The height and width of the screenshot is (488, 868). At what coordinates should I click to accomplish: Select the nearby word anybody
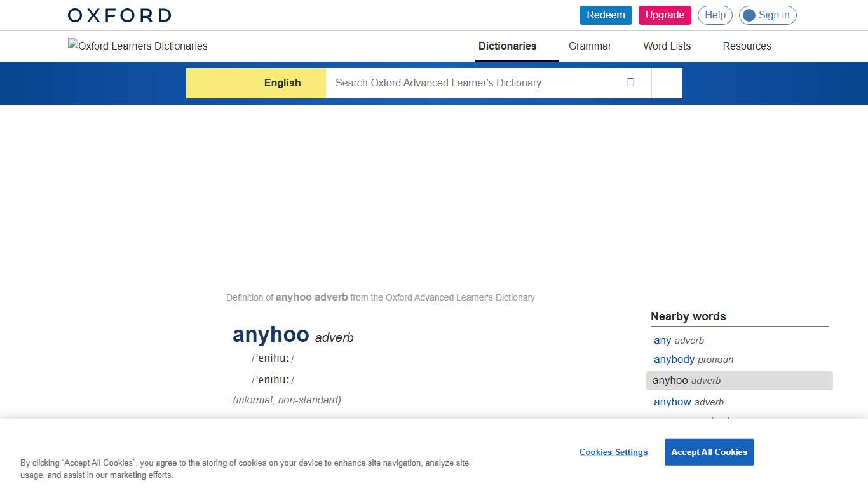click(674, 359)
